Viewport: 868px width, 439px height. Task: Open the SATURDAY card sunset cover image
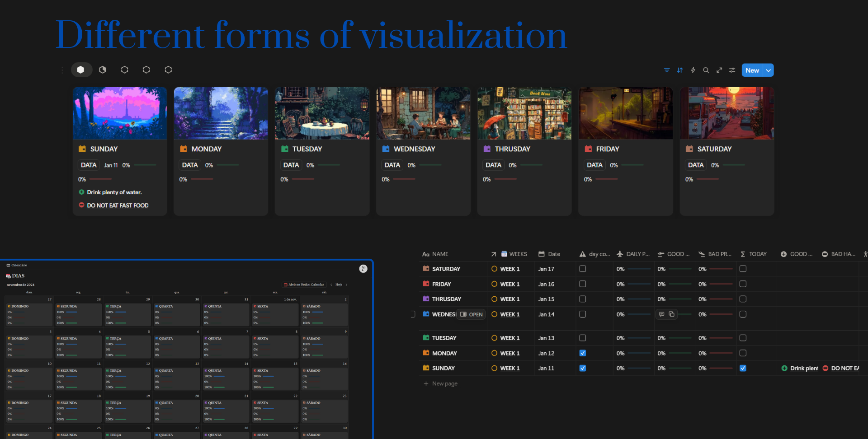727,113
